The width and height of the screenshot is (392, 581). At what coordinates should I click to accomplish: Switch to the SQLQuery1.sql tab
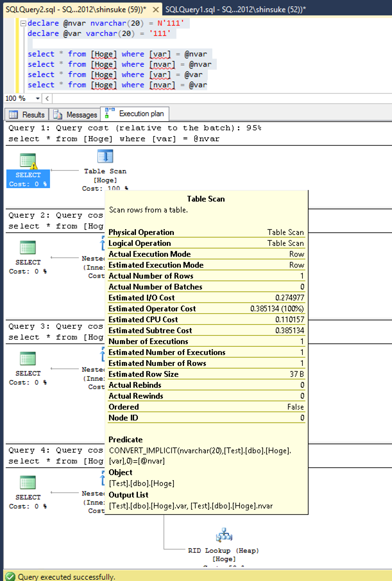(235, 9)
